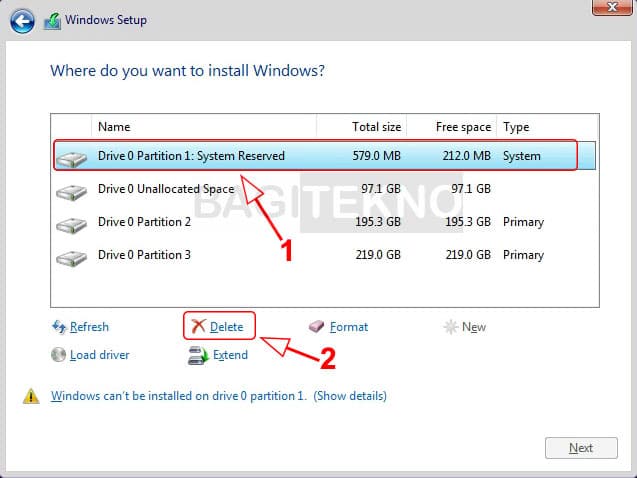The image size is (637, 478).
Task: Select Drive 0 Partition 3 row
Action: click(x=325, y=255)
